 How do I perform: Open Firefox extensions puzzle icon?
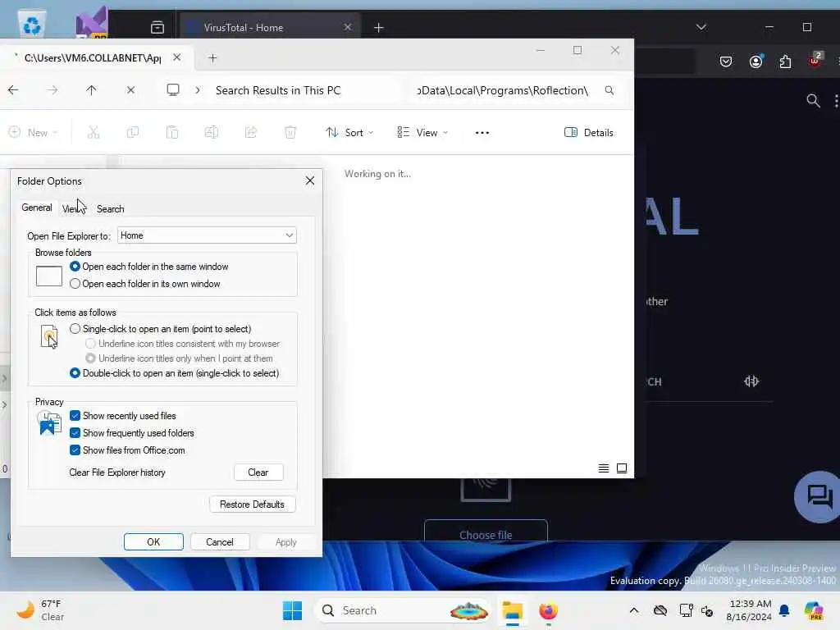[785, 62]
